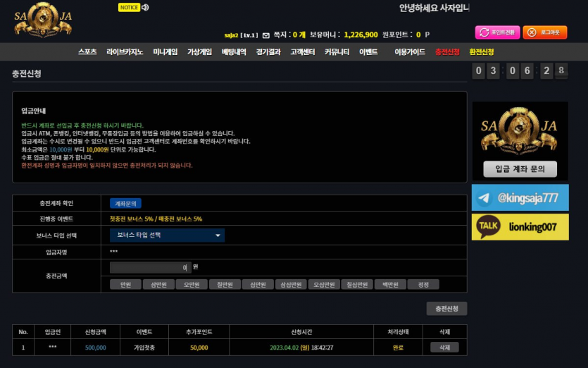Delete the first deposit history row

(x=444, y=348)
